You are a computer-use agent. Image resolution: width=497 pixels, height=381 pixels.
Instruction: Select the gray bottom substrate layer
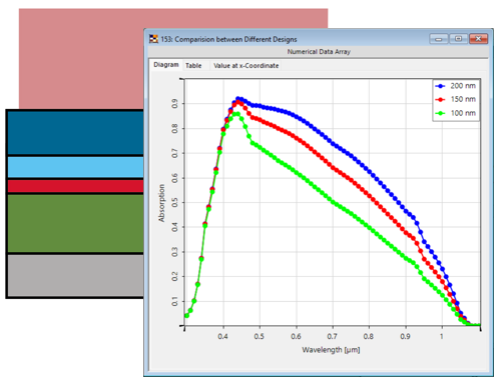76,276
